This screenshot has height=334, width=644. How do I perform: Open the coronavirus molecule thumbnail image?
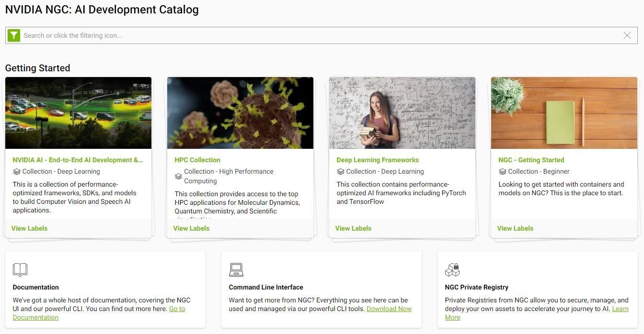click(240, 113)
